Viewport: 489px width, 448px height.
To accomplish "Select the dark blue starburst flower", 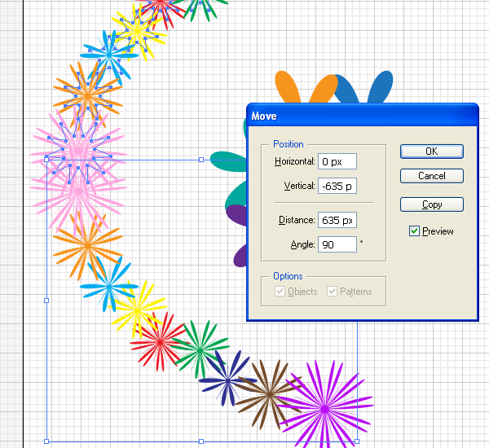I will [227, 376].
